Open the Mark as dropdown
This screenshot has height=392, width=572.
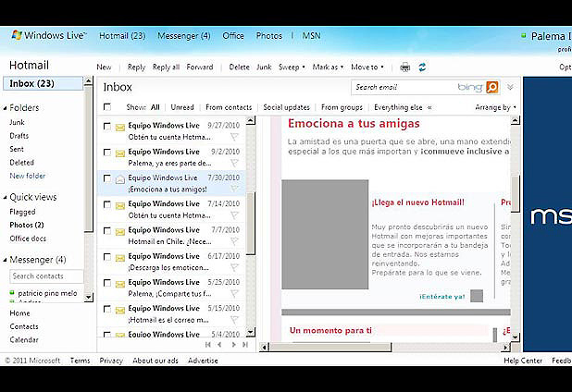328,67
